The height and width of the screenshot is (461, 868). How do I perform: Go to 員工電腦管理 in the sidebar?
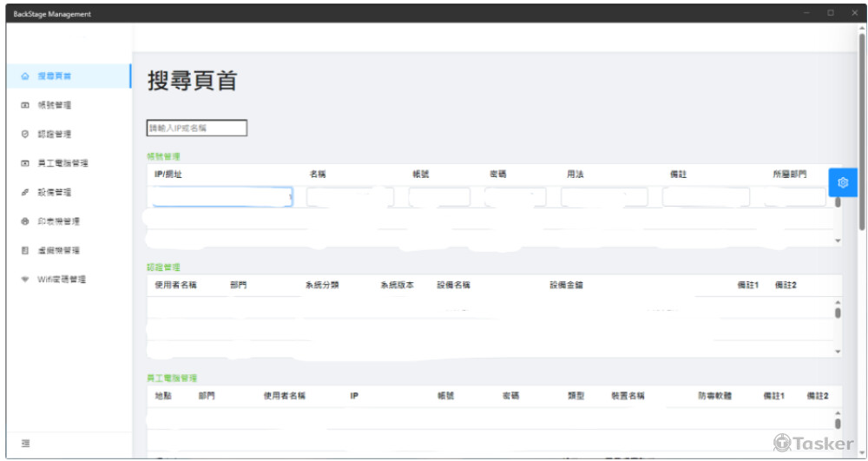coord(62,163)
